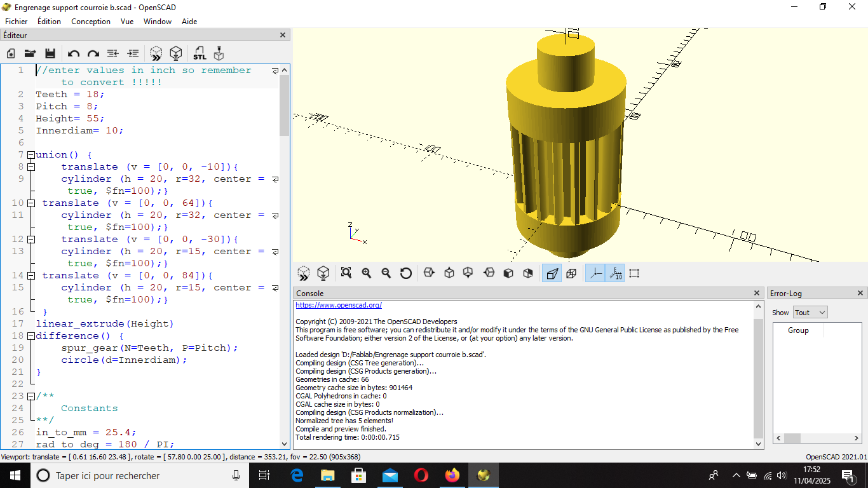The height and width of the screenshot is (488, 868).
Task: Collapse the difference() block at line 18
Action: pyautogui.click(x=31, y=335)
